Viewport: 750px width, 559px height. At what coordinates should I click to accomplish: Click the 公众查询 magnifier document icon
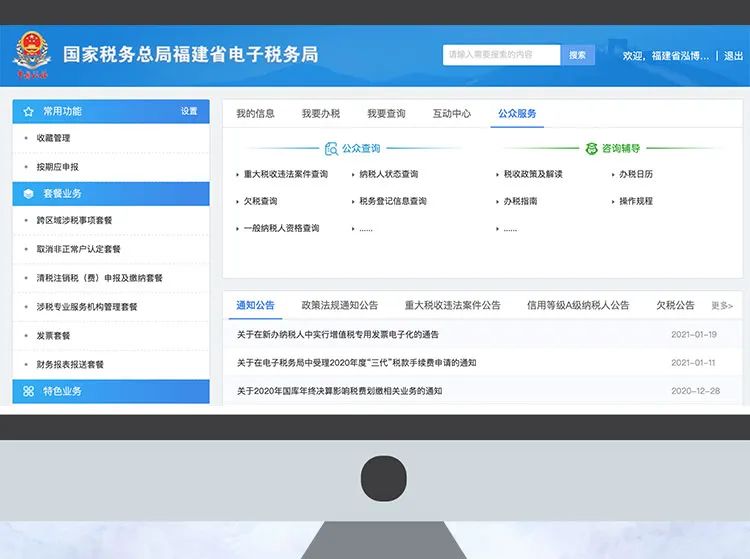[x=331, y=149]
